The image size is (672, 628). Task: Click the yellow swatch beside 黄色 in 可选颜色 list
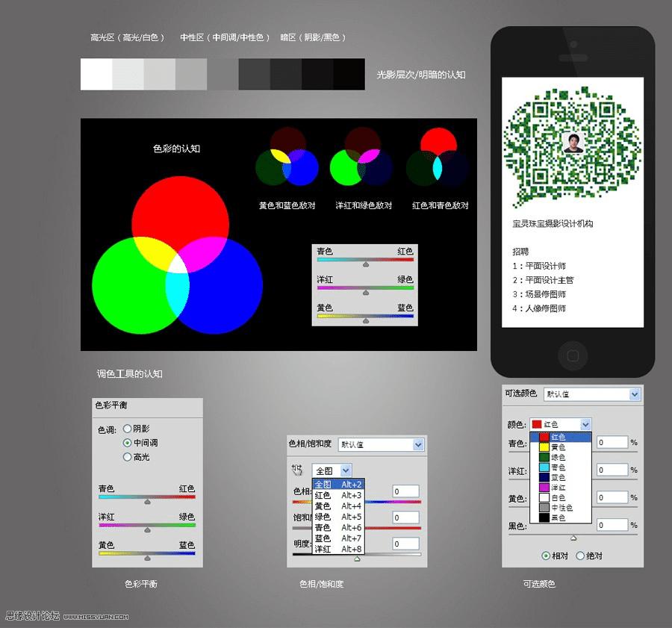coord(544,447)
